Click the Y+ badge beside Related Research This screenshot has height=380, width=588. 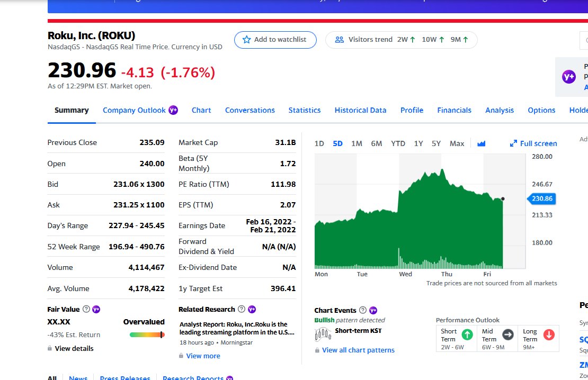pos(252,309)
